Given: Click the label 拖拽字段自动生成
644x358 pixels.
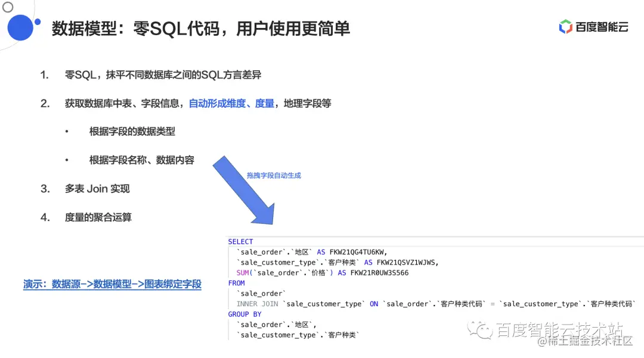Looking at the screenshot, I should pyautogui.click(x=274, y=176).
